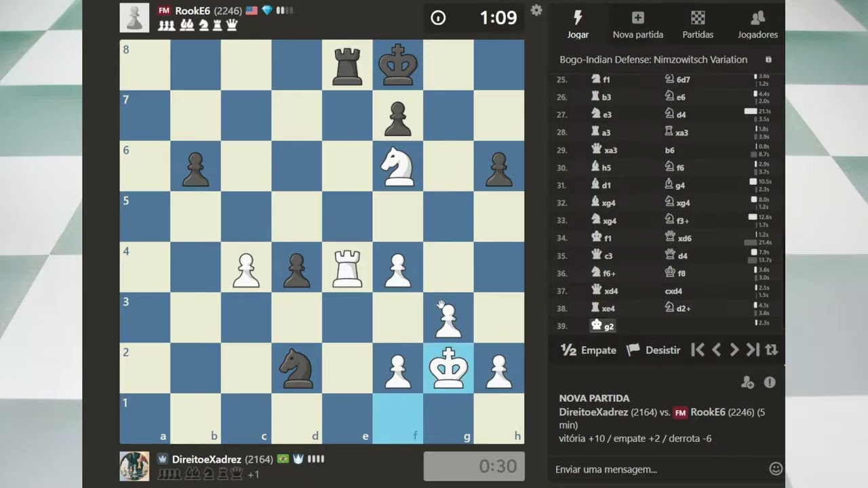Click DireitoeXadrez name below the board
868x488 pixels.
pyautogui.click(x=206, y=460)
